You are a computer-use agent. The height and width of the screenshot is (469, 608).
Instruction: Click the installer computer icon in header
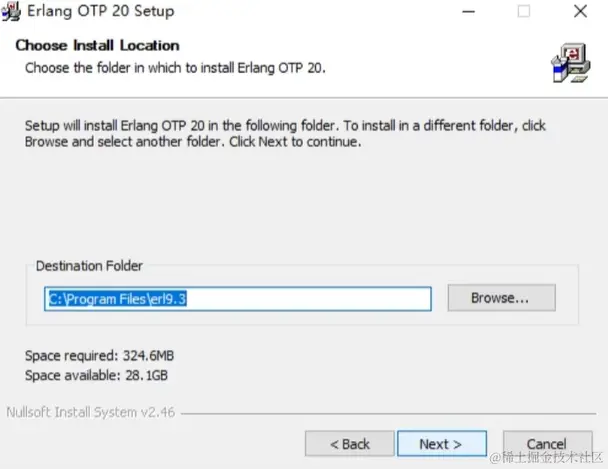tap(571, 61)
